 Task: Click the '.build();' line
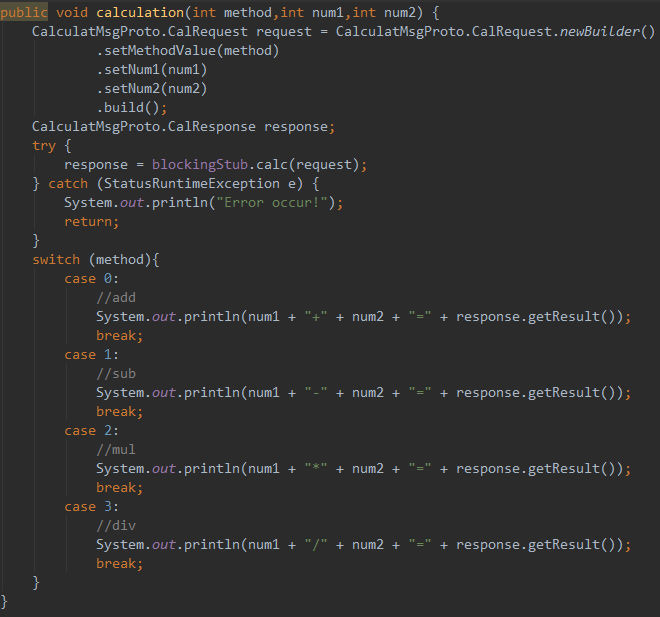coord(132,108)
